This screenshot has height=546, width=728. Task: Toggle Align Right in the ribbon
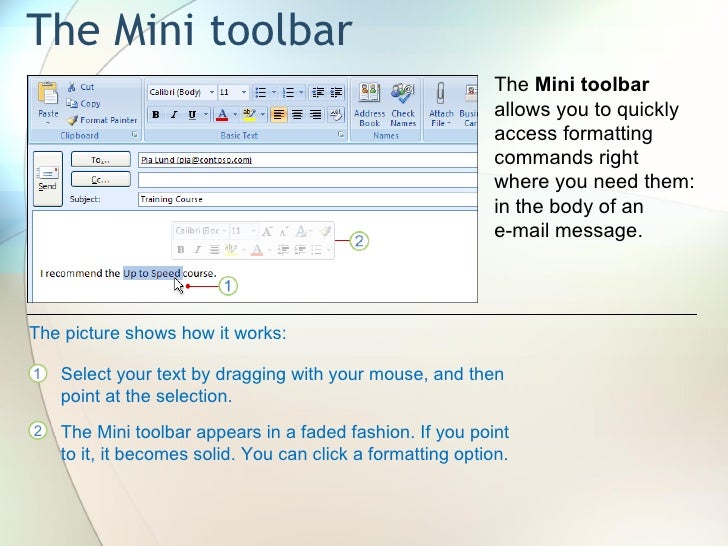(x=316, y=114)
